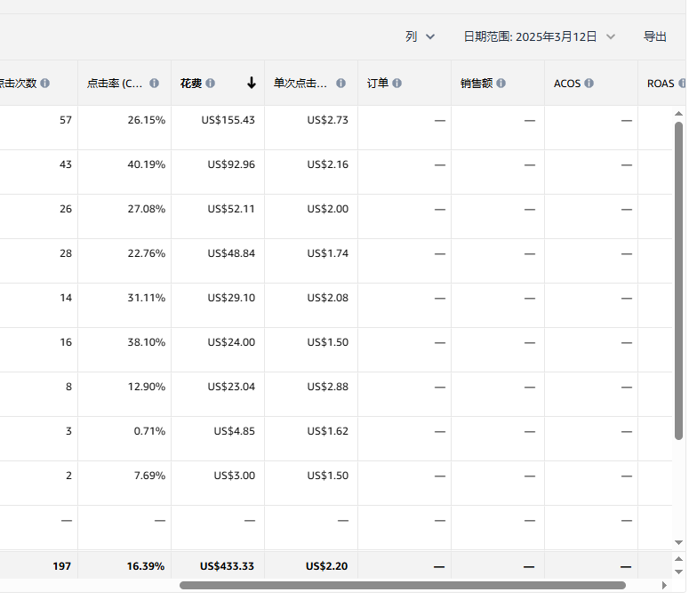Click the table scroll-down arrow
689x616 pixels.
(678, 542)
